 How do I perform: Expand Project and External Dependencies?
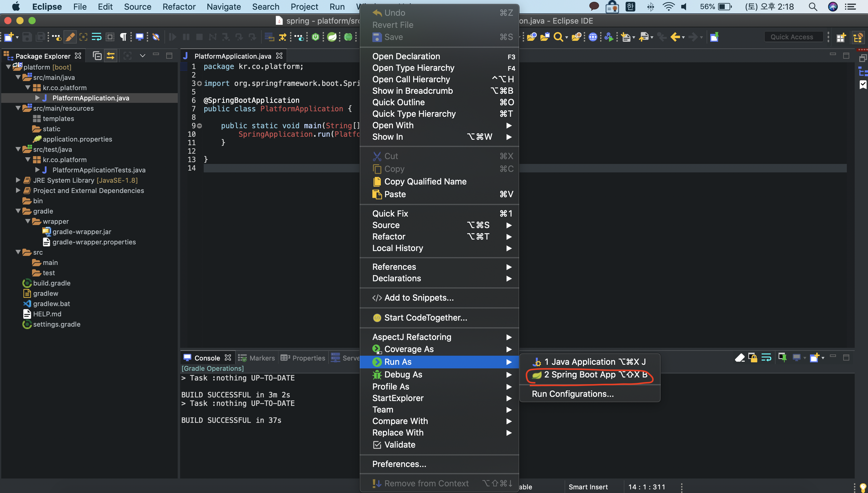coord(18,191)
